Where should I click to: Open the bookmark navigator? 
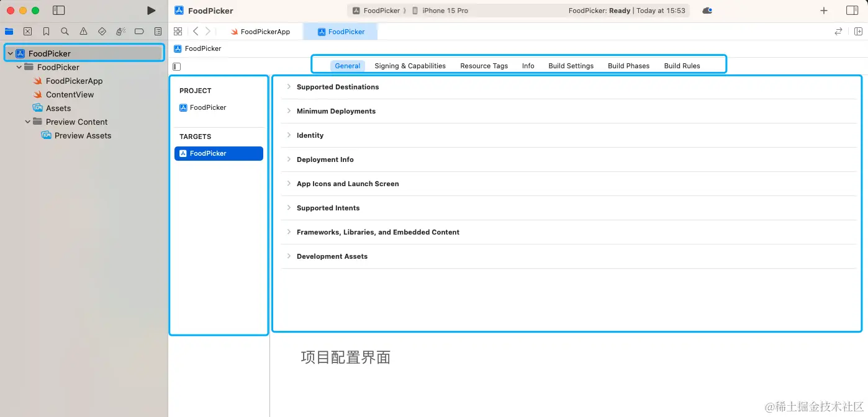click(46, 31)
